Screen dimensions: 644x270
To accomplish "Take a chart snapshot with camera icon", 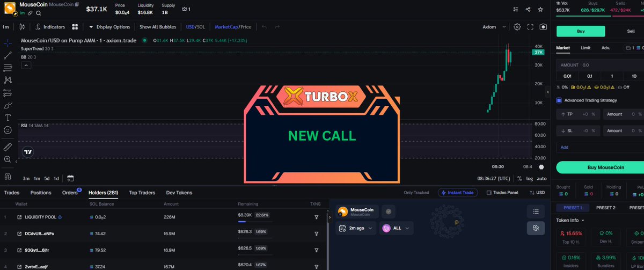I will (544, 27).
